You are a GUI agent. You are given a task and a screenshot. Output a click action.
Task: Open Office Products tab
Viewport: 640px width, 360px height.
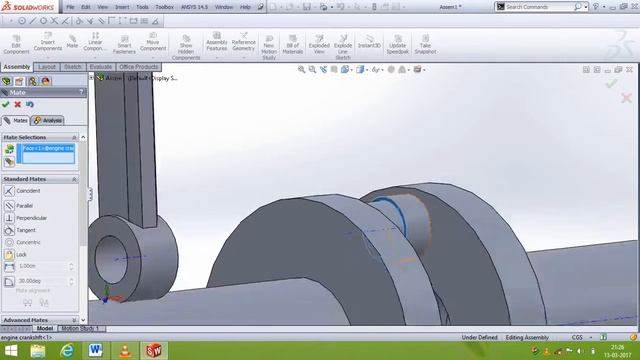139,67
